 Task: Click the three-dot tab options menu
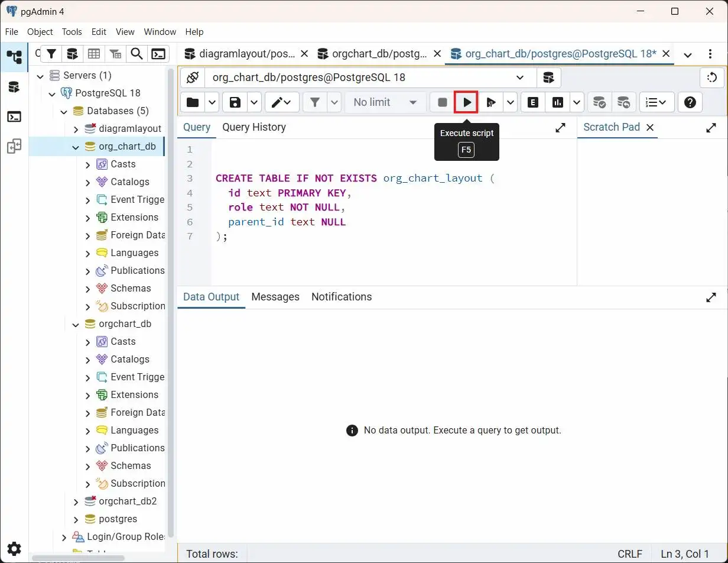click(710, 54)
